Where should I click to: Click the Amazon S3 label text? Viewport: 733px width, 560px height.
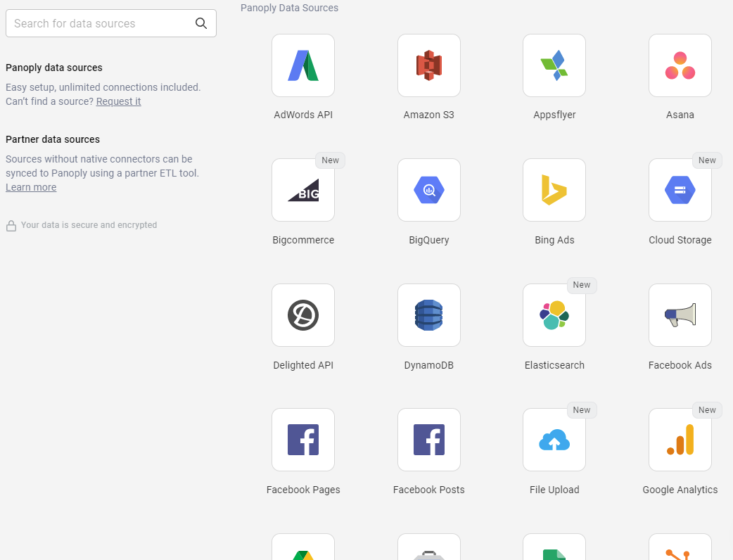(x=428, y=115)
